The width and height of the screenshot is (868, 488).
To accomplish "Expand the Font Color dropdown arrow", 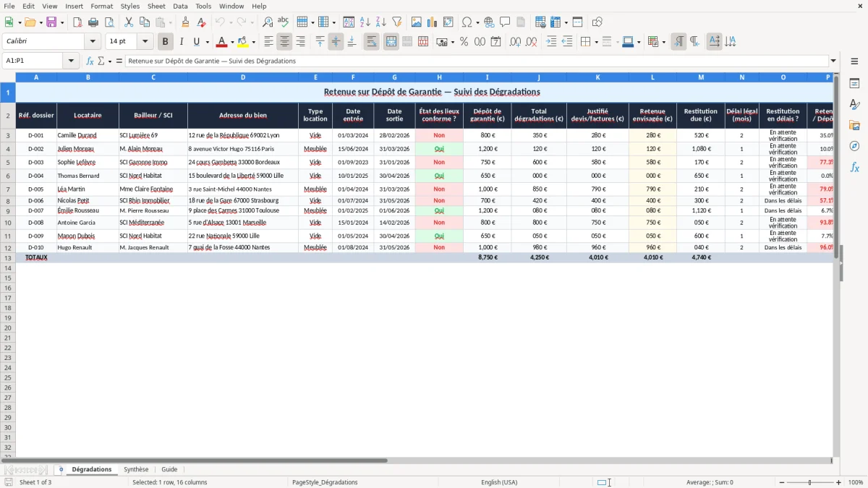I will pyautogui.click(x=232, y=42).
